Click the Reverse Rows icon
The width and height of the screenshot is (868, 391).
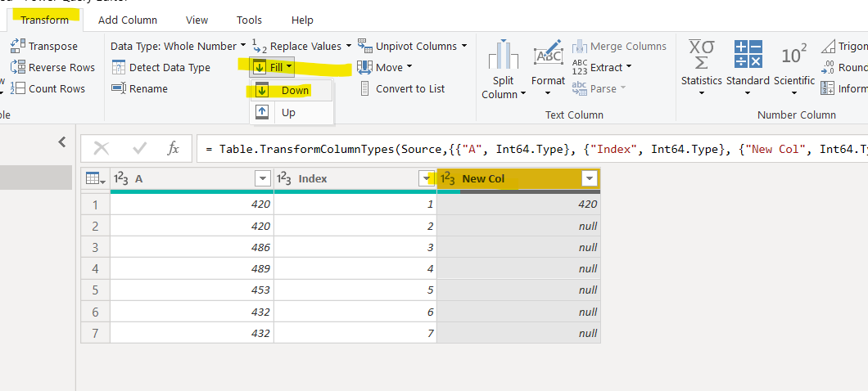click(18, 67)
